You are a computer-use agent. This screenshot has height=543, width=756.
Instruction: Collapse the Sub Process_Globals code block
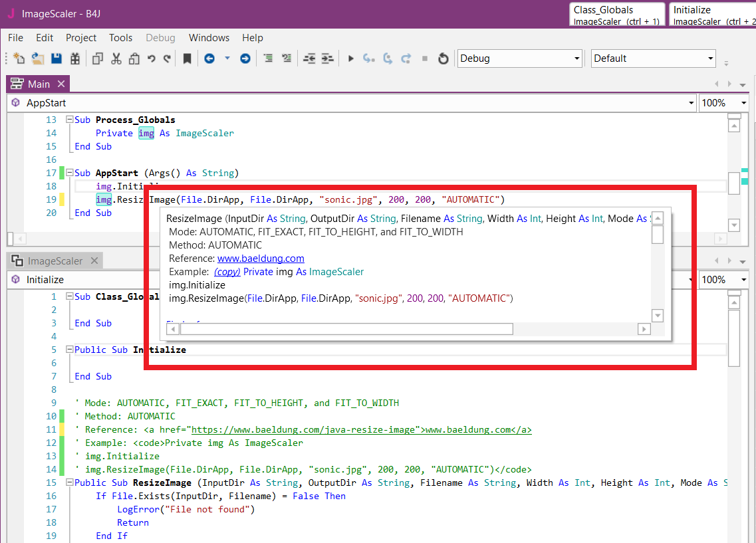pyautogui.click(x=69, y=120)
